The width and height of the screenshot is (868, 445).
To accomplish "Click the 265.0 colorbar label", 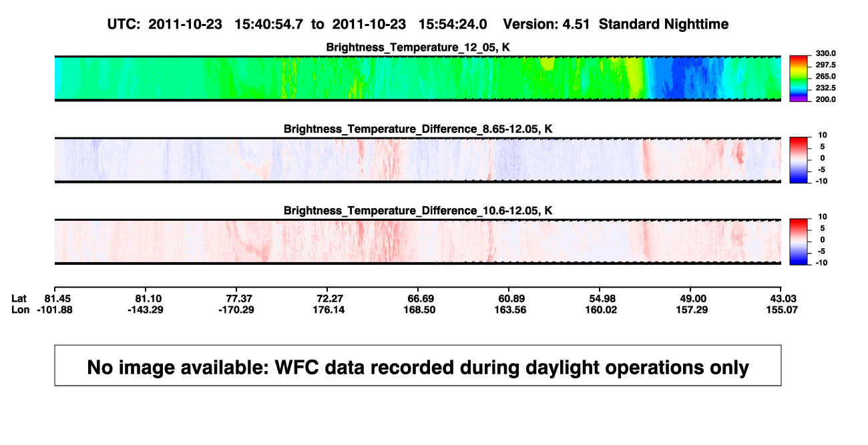I will tap(825, 77).
